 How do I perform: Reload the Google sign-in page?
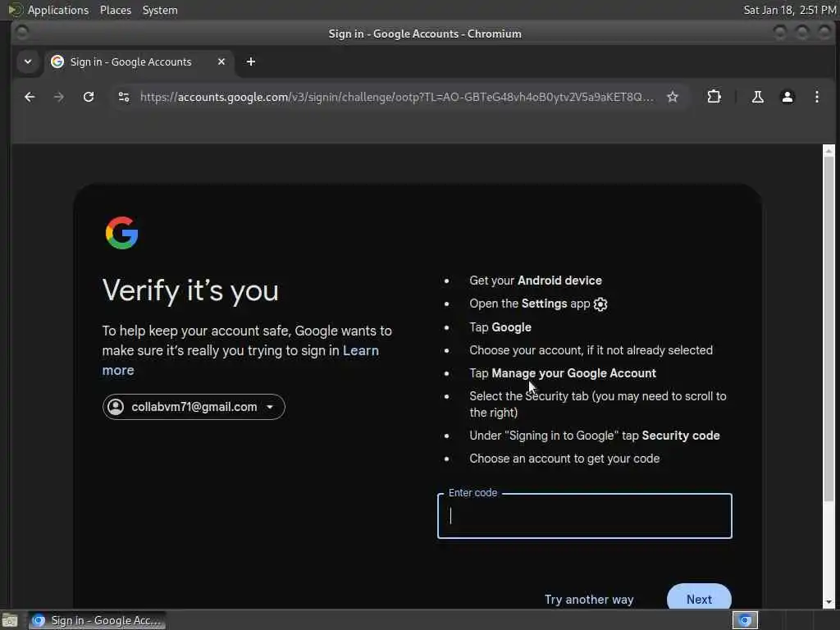(x=89, y=97)
